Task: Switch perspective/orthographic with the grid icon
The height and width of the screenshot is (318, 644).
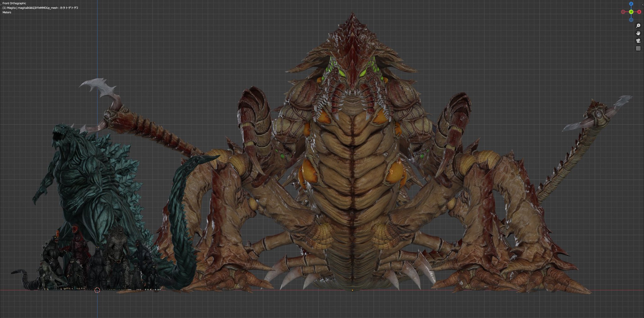Action: click(x=638, y=48)
